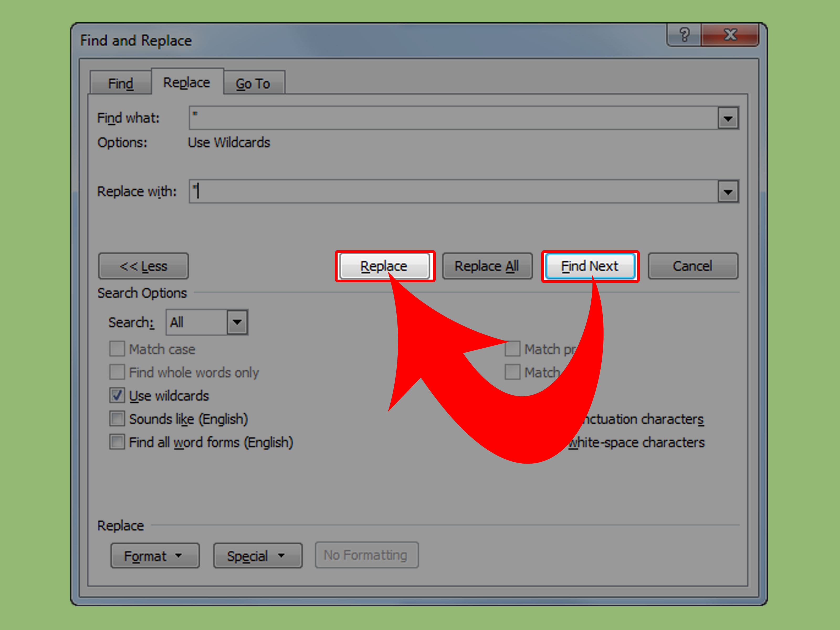
Task: Click in the Find what field
Action: 452,118
